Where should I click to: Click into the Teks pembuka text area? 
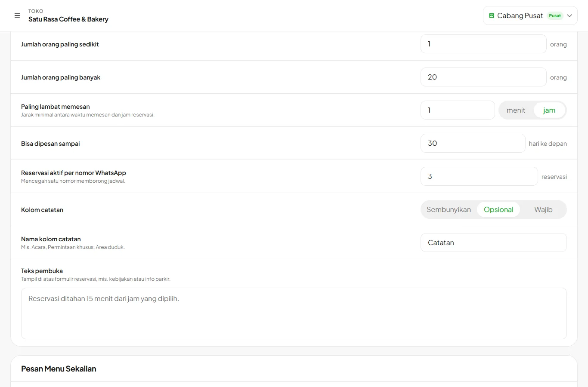(294, 313)
